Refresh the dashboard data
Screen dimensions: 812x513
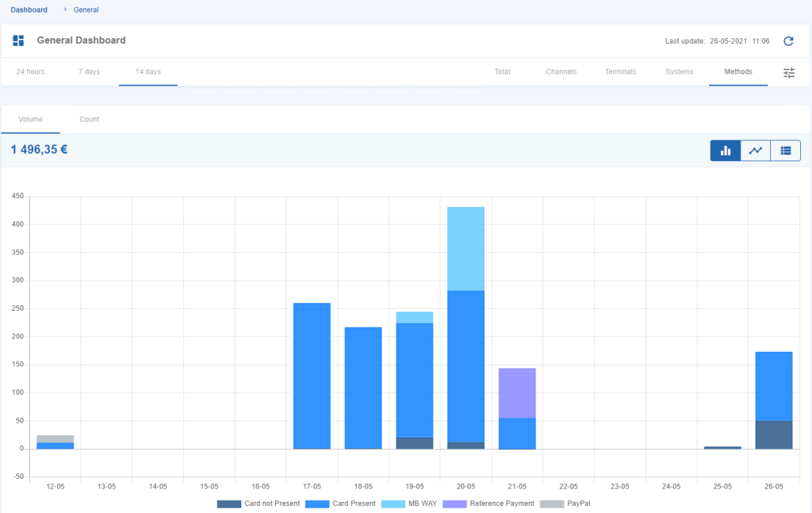click(x=788, y=41)
